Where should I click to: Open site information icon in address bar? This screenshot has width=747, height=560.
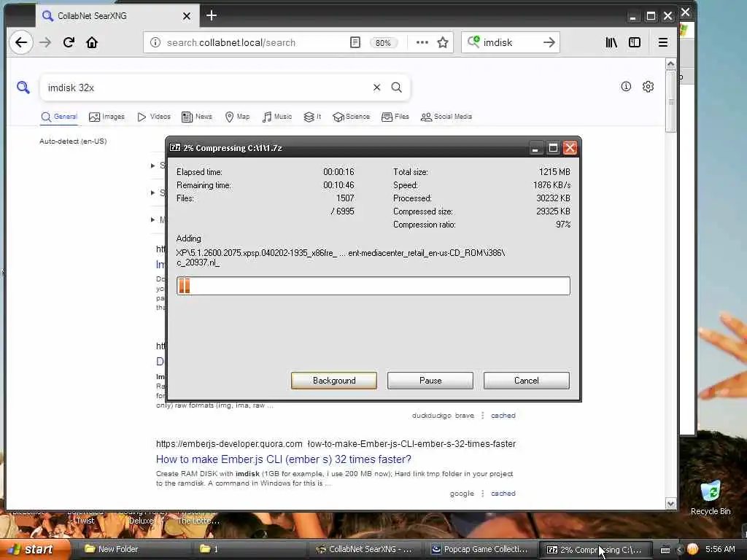click(x=155, y=42)
